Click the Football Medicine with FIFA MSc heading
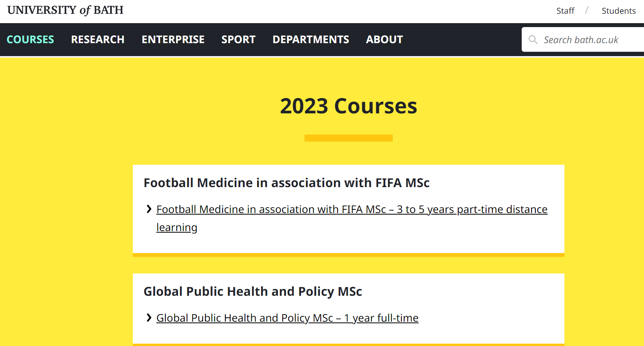Image resolution: width=644 pixels, height=346 pixels. pos(287,183)
